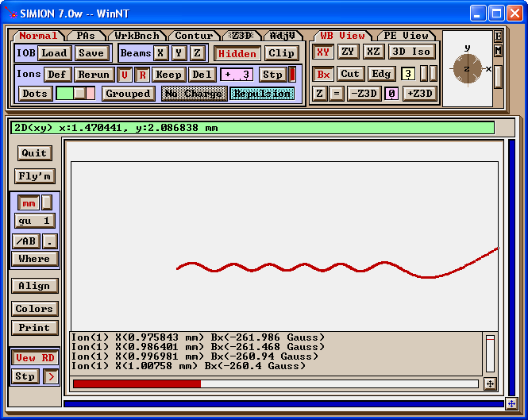Click the +Z3D button
This screenshot has width=528, height=420.
click(419, 94)
